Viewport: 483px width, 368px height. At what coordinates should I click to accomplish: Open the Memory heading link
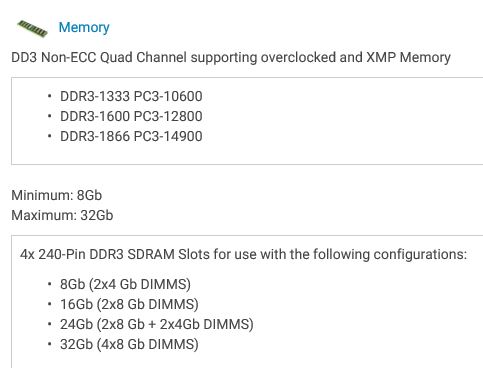point(84,27)
